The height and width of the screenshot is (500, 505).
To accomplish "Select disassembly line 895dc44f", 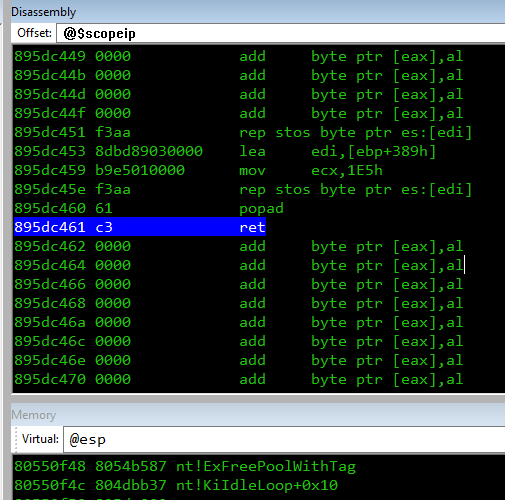I will [239, 113].
